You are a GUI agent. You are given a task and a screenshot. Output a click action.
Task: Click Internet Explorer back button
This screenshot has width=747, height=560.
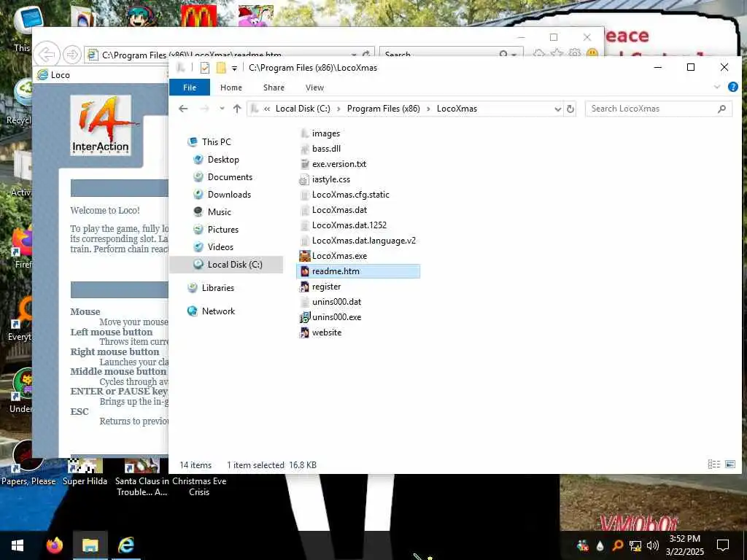point(47,54)
